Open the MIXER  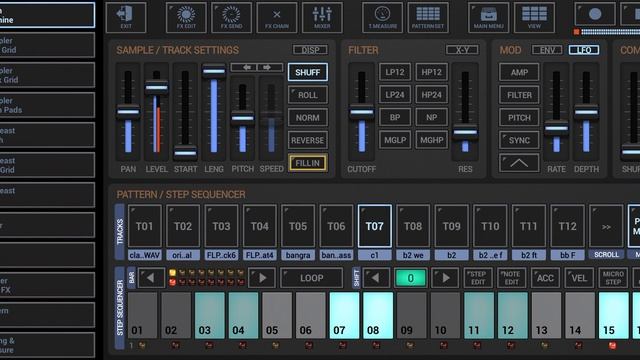[x=322, y=18]
